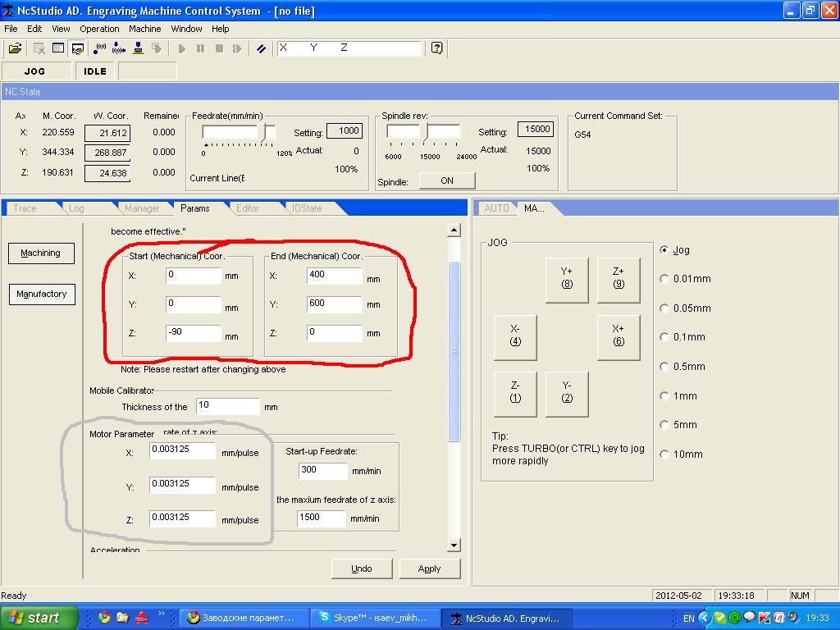Toggle the spindle ON button

point(446,180)
